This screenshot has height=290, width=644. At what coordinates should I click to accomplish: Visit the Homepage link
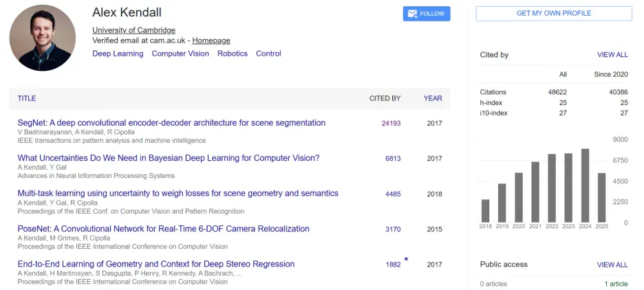coord(211,41)
